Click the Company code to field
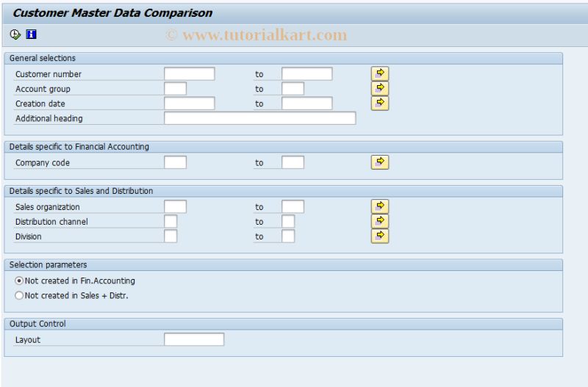This screenshot has height=387, width=588. 293,162
